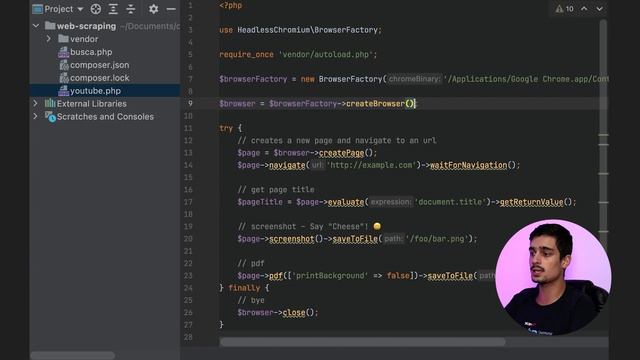The image size is (640, 360).
Task: Click the Expand All icon
Action: coord(113,9)
